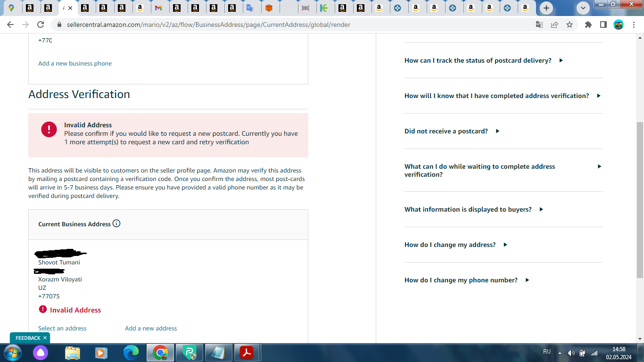Reload the current page

pyautogui.click(x=41, y=25)
